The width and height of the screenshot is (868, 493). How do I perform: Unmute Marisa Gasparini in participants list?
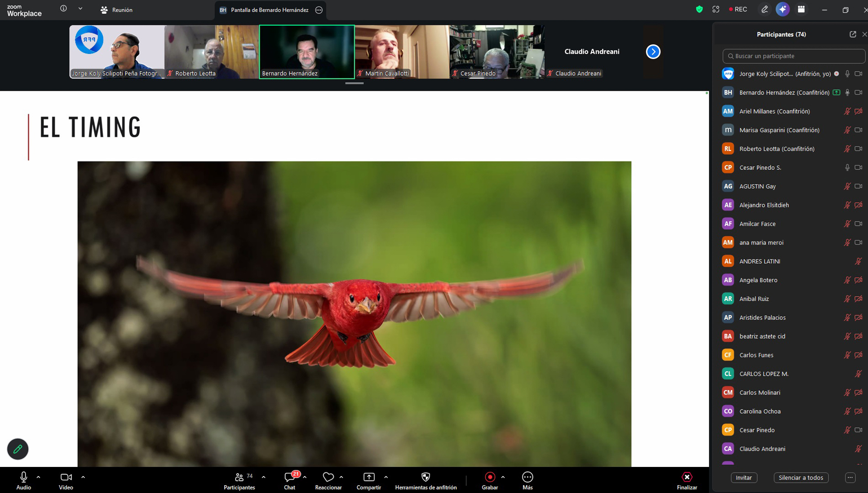coord(847,130)
